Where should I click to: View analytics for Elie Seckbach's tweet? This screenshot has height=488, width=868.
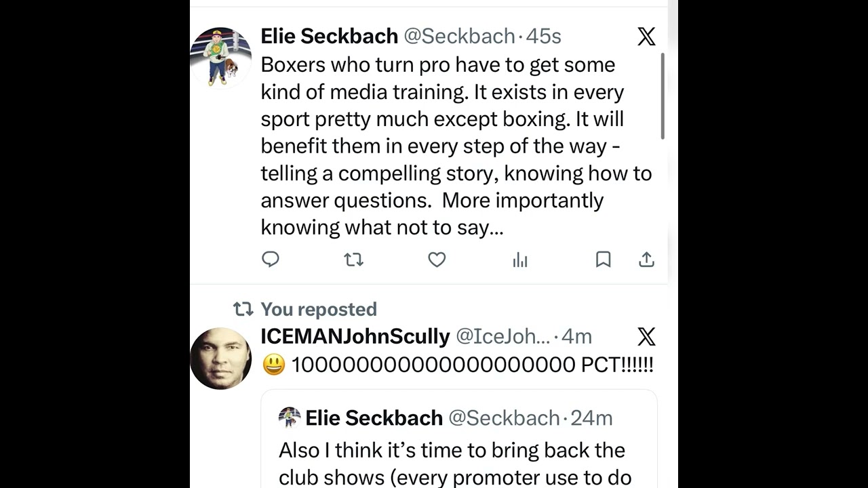(520, 260)
